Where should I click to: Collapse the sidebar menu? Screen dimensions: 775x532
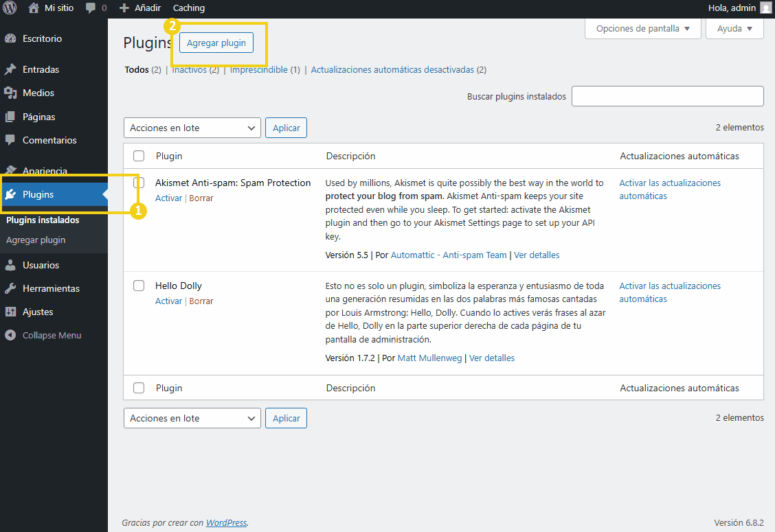(x=52, y=336)
